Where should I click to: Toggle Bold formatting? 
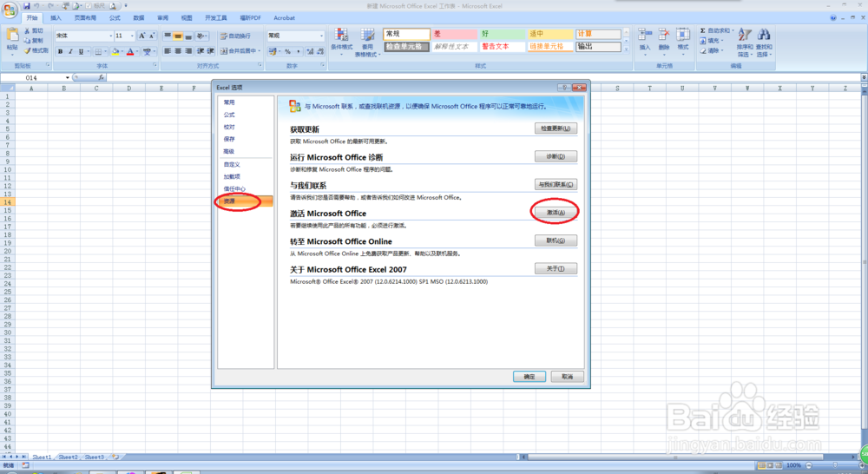(61, 51)
